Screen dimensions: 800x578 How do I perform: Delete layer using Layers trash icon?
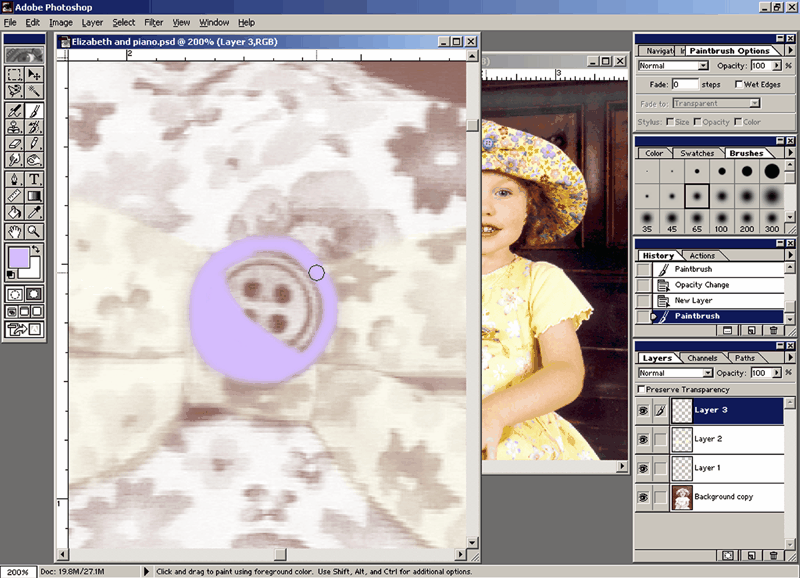tap(773, 553)
